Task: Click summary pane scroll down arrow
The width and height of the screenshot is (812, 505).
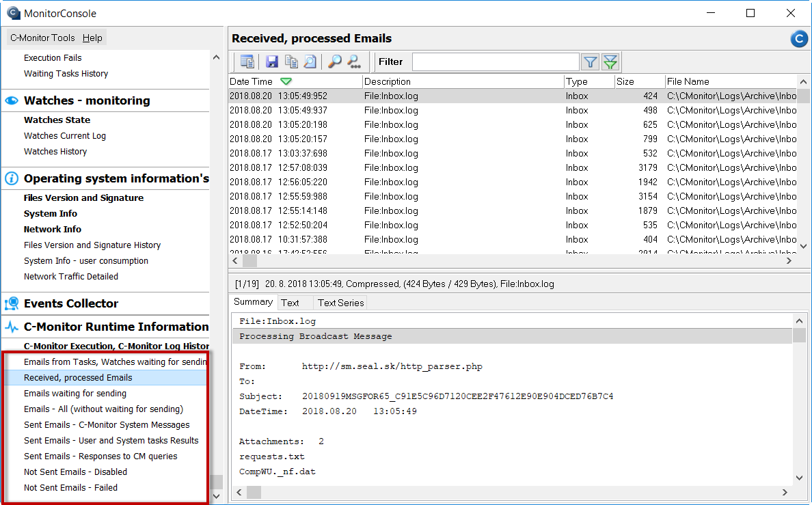Action: (799, 478)
